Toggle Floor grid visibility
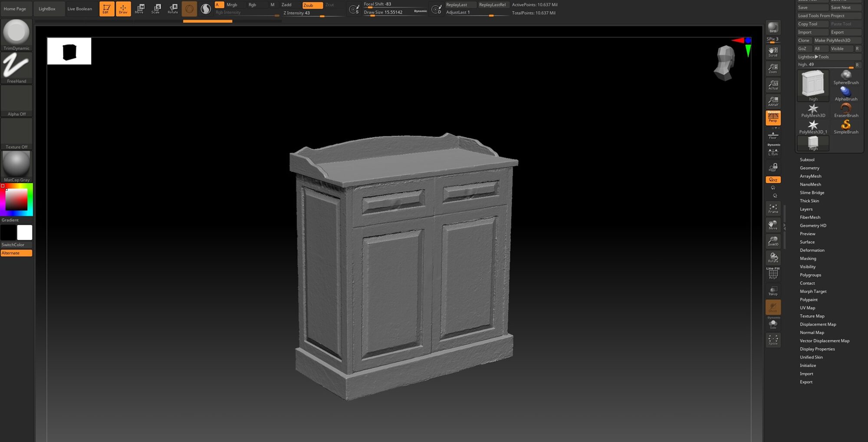 (x=773, y=134)
